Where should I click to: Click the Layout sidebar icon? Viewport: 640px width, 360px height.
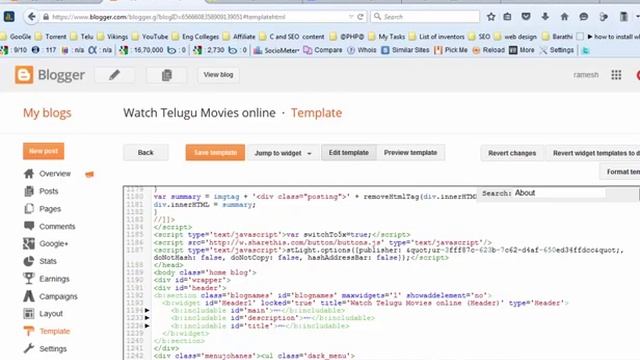point(29,313)
